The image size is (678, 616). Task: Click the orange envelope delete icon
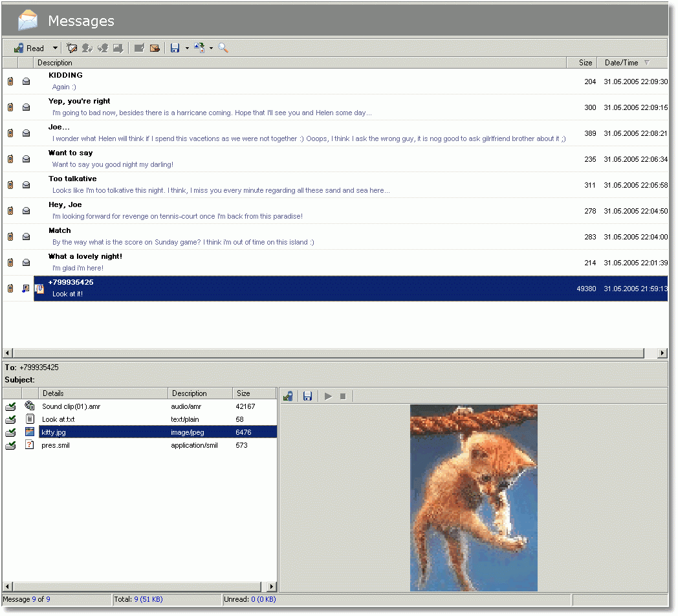click(155, 48)
